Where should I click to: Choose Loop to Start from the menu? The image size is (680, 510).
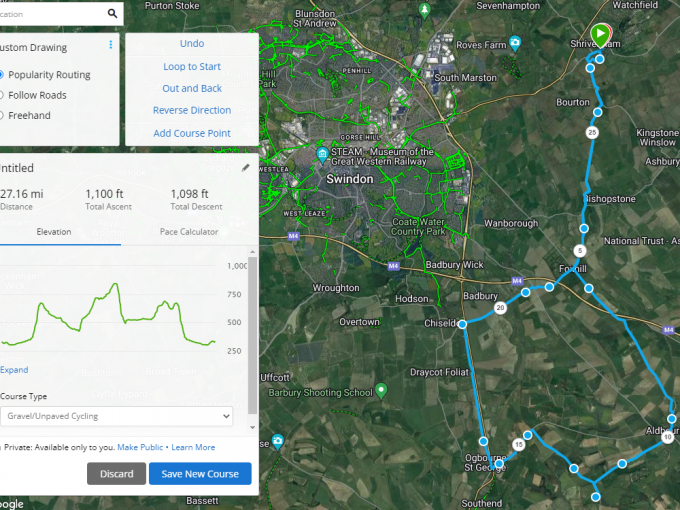pos(192,66)
